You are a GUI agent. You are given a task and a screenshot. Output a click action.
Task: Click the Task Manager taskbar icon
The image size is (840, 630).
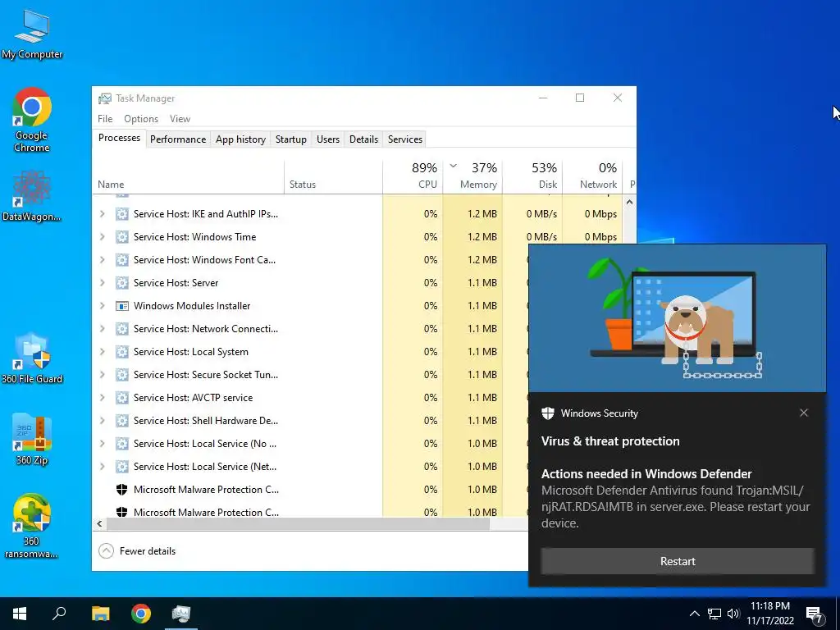pyautogui.click(x=181, y=614)
